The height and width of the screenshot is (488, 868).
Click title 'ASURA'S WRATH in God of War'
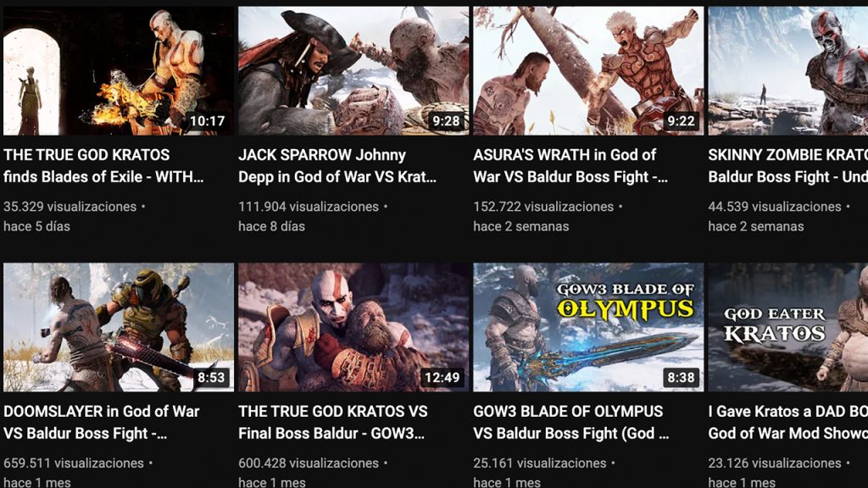[570, 166]
